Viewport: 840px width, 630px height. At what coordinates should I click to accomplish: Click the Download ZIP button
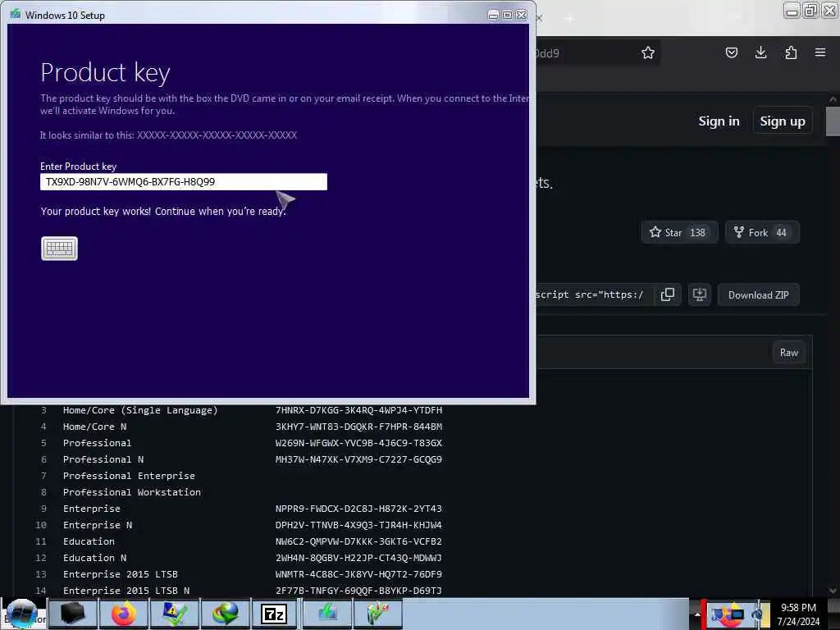[x=758, y=294]
